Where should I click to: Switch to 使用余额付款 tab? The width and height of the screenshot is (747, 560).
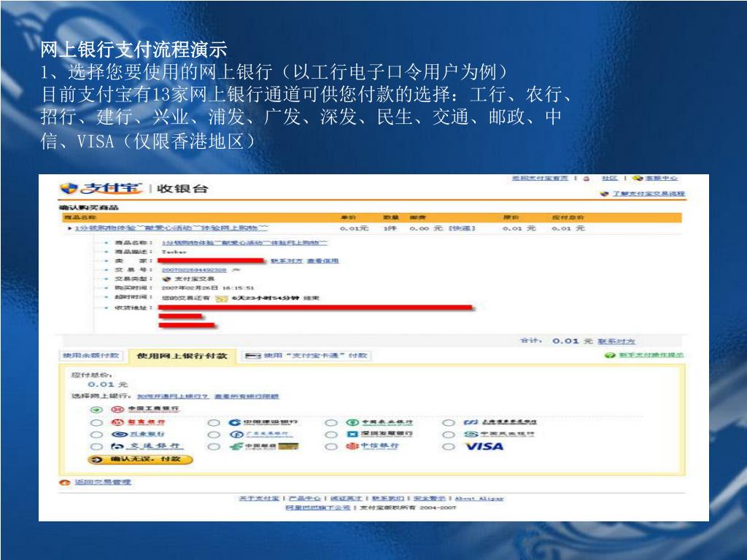(x=90, y=356)
